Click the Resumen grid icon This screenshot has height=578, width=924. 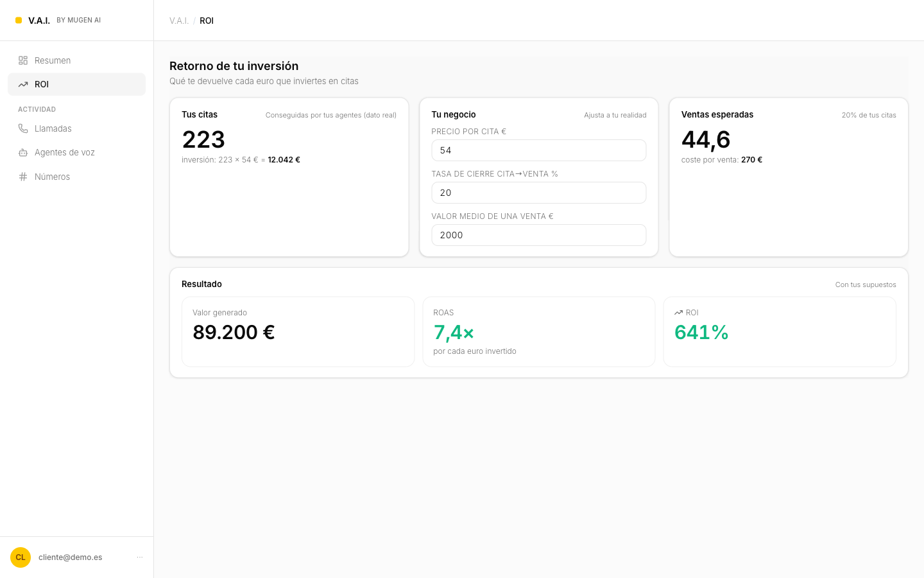[x=23, y=60]
